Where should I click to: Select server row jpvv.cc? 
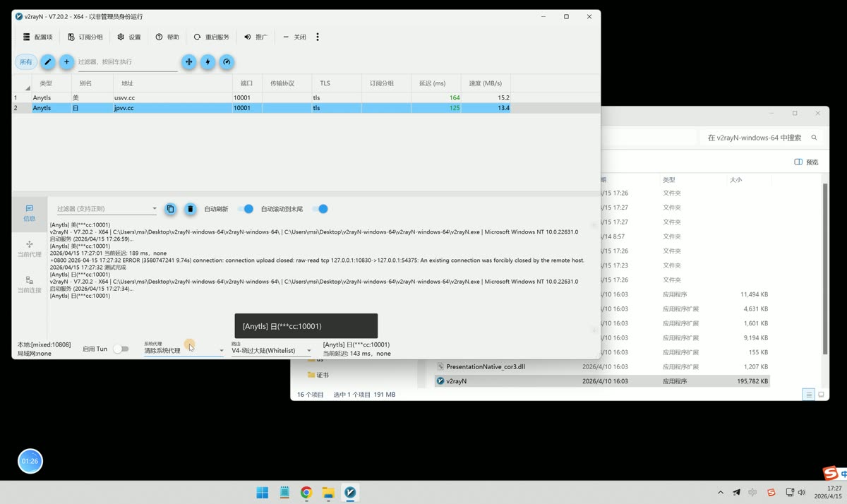pos(261,108)
